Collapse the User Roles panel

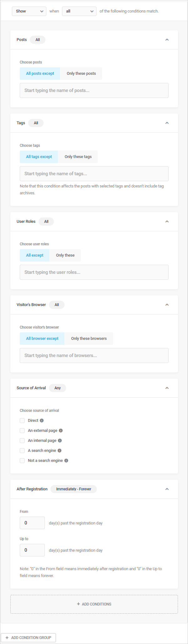(167, 222)
